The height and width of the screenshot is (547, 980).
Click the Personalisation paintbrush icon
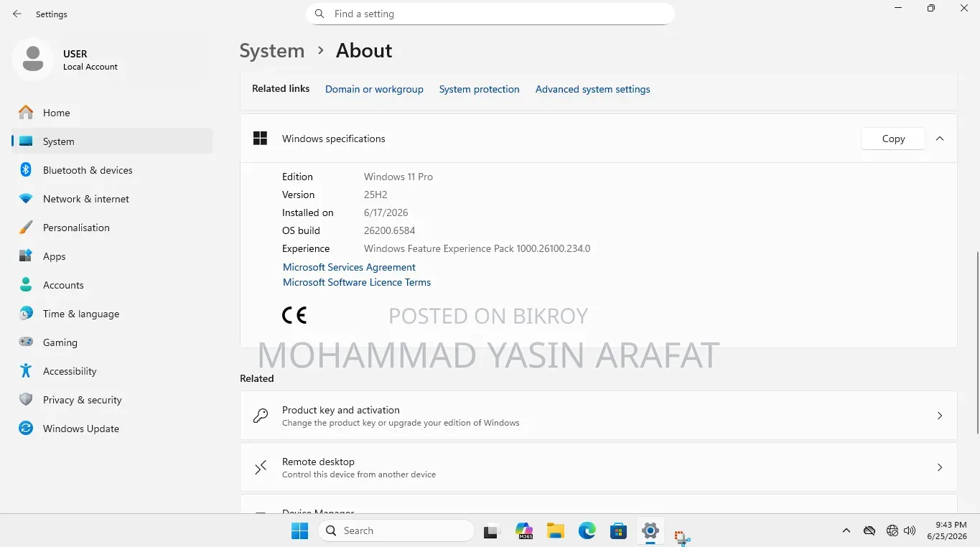[26, 228]
